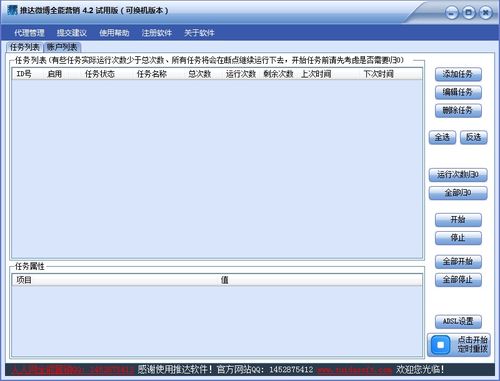Select all tasks with 全选
The image size is (500, 381).
(x=442, y=137)
